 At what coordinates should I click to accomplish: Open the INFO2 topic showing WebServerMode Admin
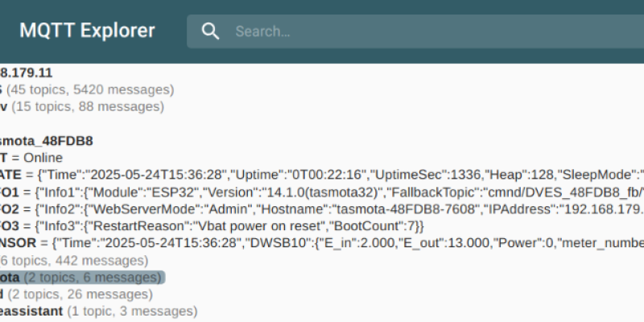(x=322, y=209)
